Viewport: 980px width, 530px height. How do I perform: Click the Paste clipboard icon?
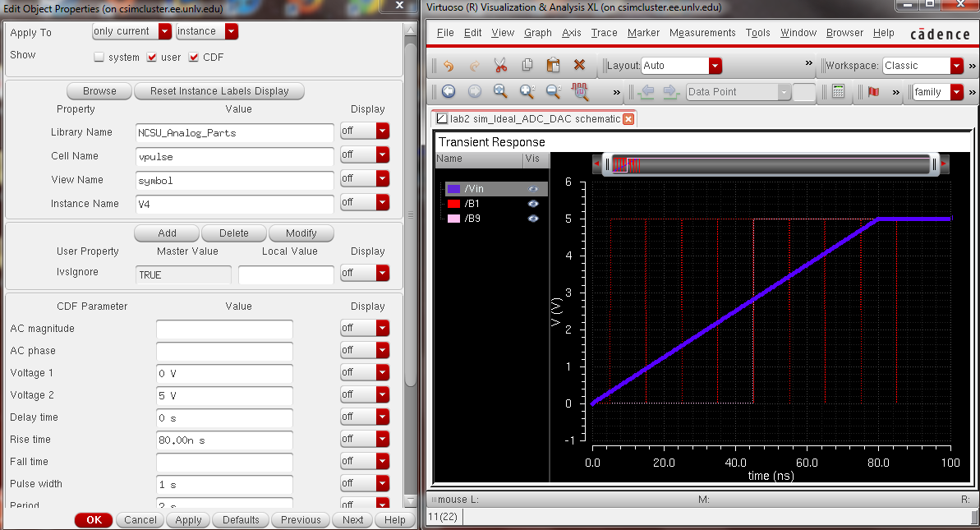554,66
